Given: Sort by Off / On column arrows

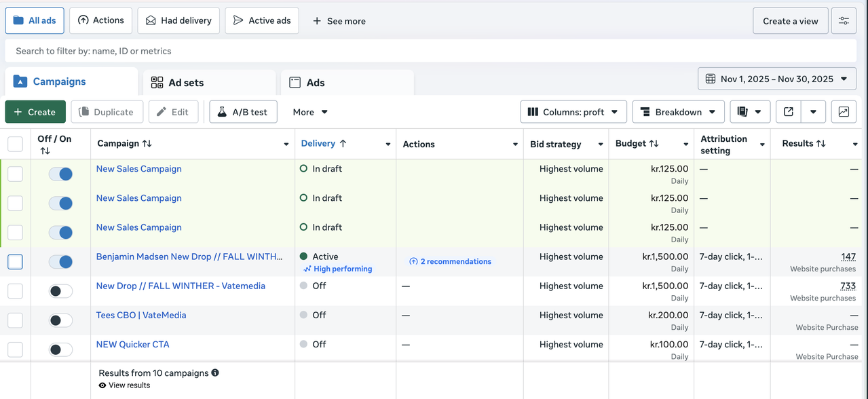Looking at the screenshot, I should tap(45, 151).
